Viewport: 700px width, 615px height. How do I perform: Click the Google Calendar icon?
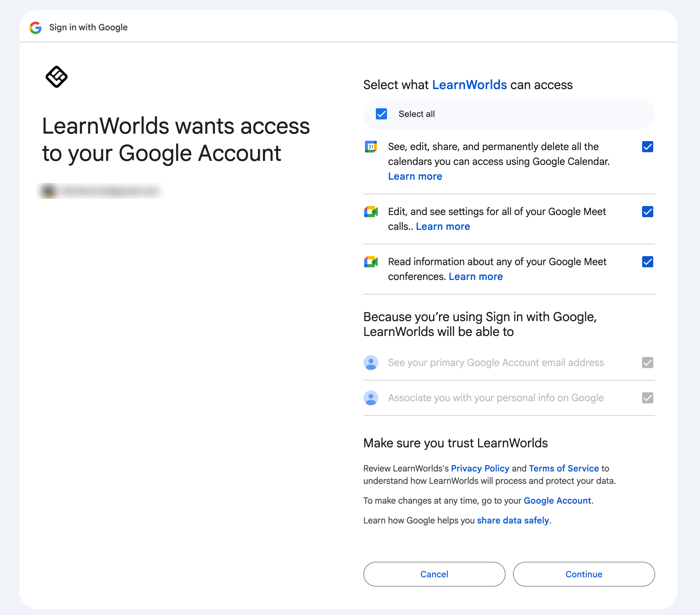coord(371,147)
